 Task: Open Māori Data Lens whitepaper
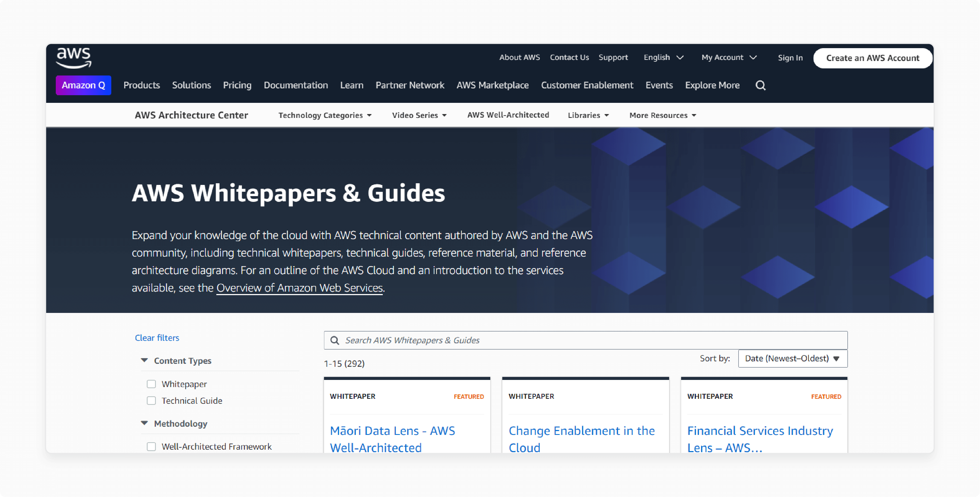click(392, 439)
